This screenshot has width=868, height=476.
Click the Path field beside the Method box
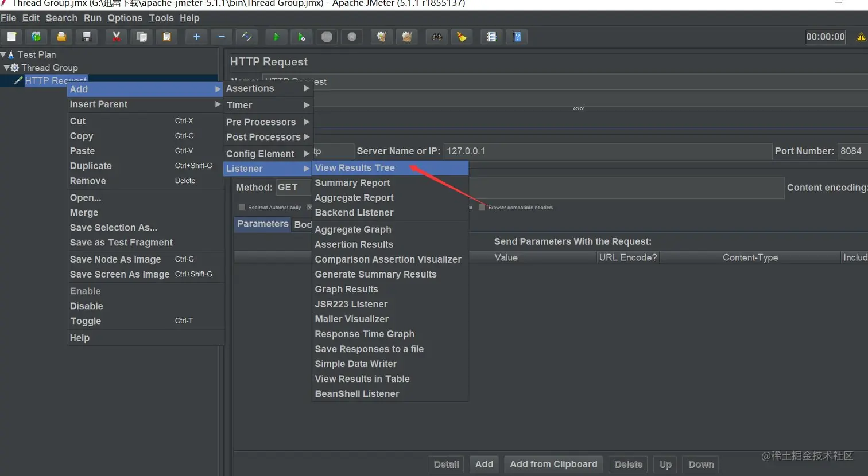point(626,188)
